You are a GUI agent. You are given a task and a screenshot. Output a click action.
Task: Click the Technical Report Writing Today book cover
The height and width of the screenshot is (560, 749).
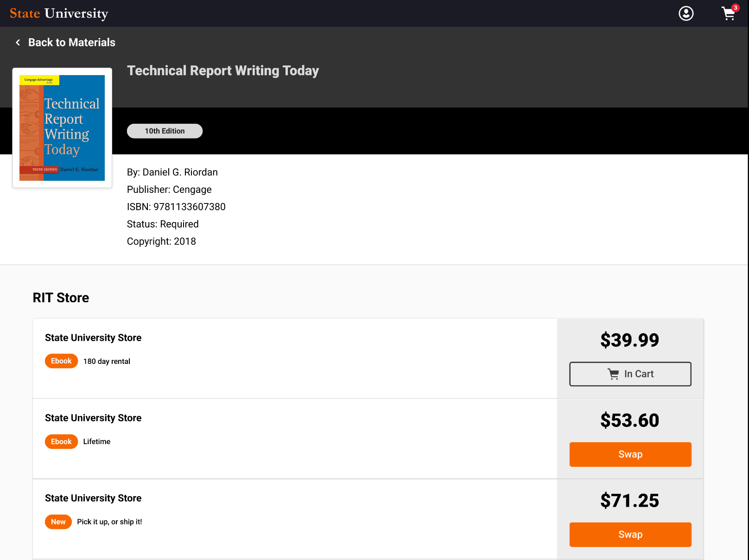click(x=62, y=128)
